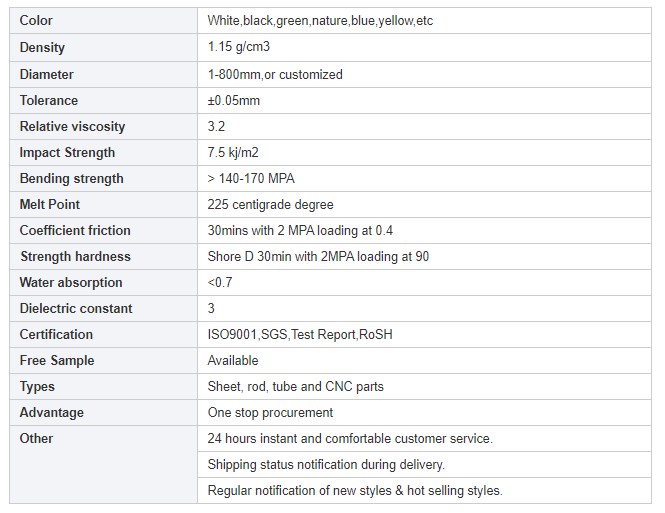Select the Water absorption label
665x513 pixels.
pos(71,282)
